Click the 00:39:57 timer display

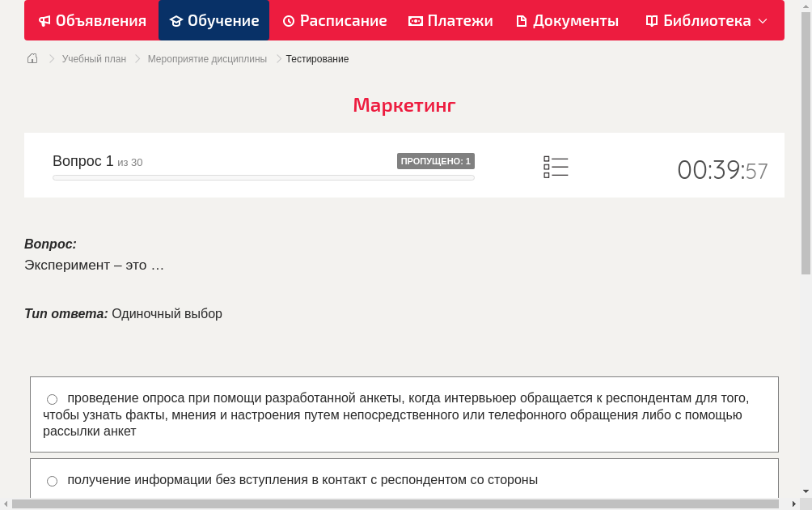(722, 169)
